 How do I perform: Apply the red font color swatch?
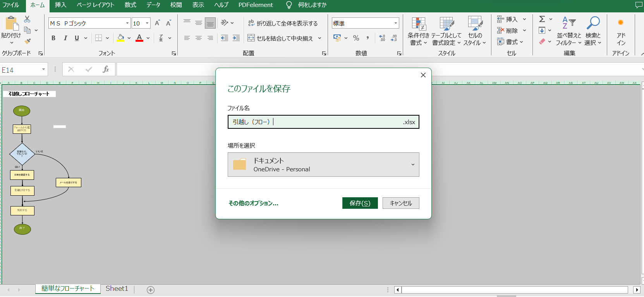click(x=139, y=38)
